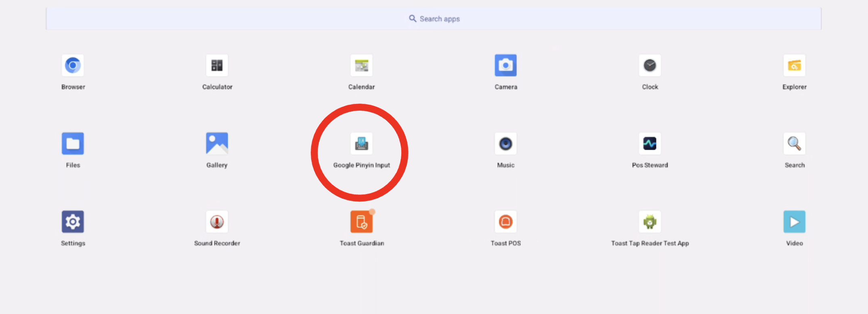
Task: Open the Clock app
Action: click(650, 65)
